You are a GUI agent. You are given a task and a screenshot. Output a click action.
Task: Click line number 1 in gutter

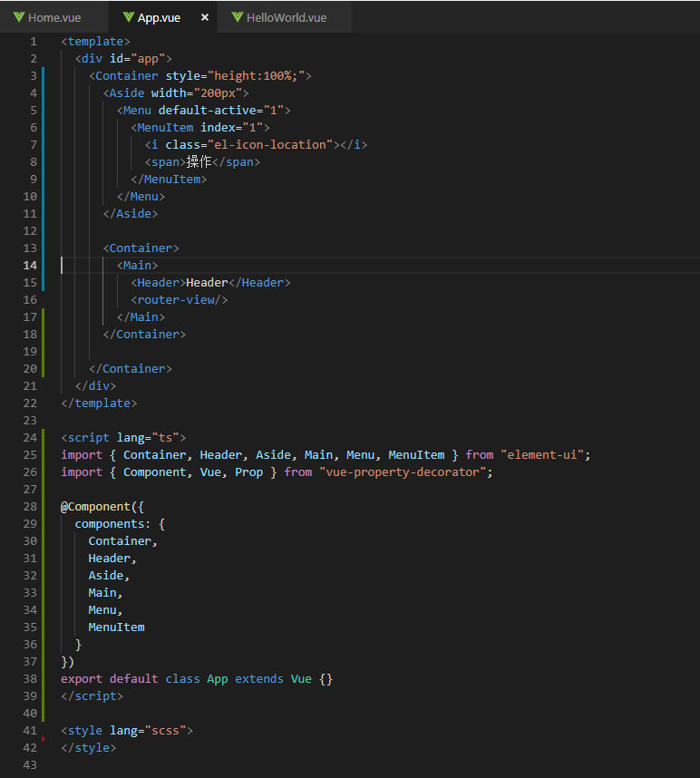pos(34,42)
